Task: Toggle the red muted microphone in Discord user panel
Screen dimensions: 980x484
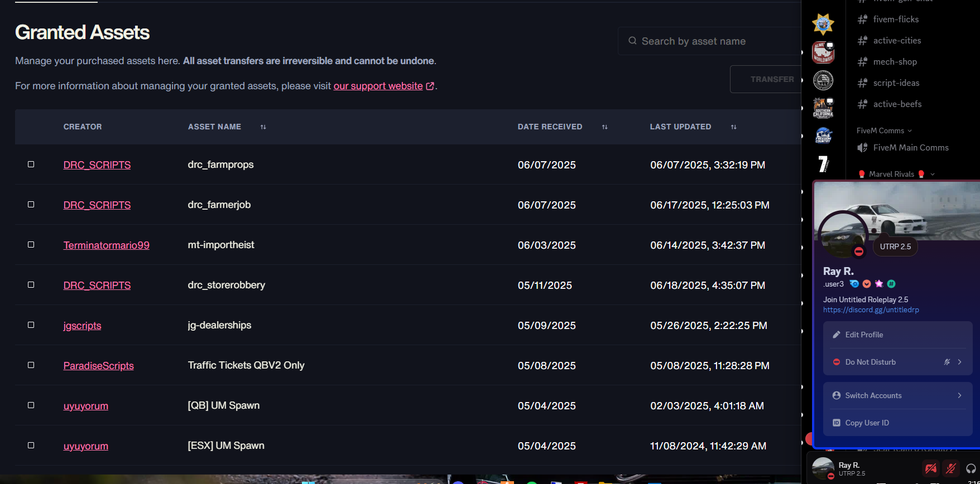Action: pyautogui.click(x=951, y=469)
